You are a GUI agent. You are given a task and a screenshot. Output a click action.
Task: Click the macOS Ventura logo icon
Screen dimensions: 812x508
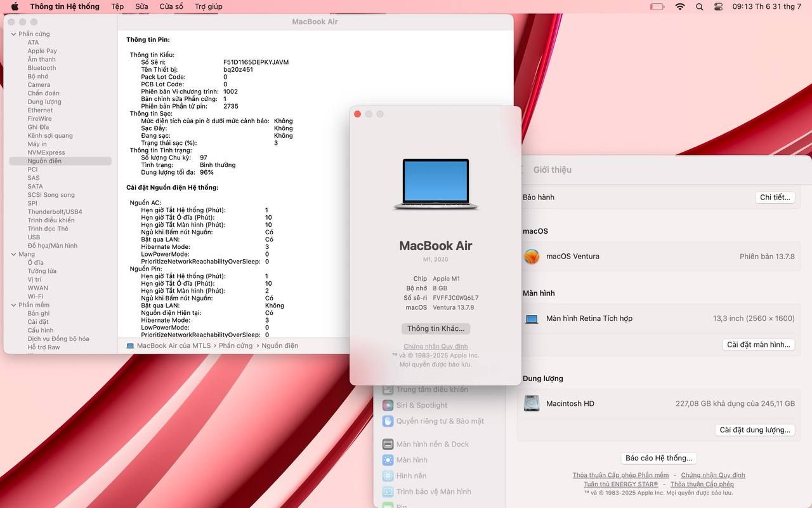point(532,257)
